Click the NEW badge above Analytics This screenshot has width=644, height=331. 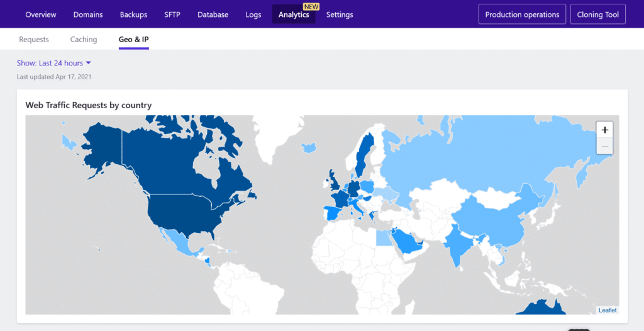coord(311,6)
